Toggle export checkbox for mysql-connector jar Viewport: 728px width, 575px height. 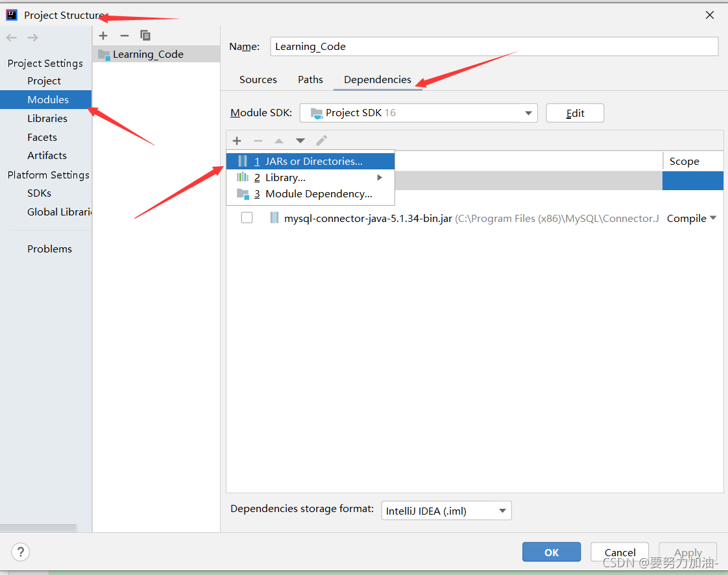point(247,218)
